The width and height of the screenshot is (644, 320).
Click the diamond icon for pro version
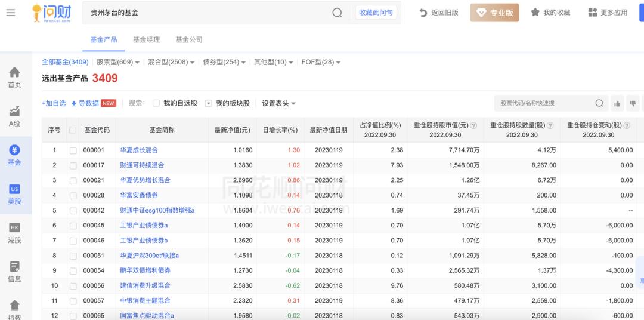coord(481,13)
